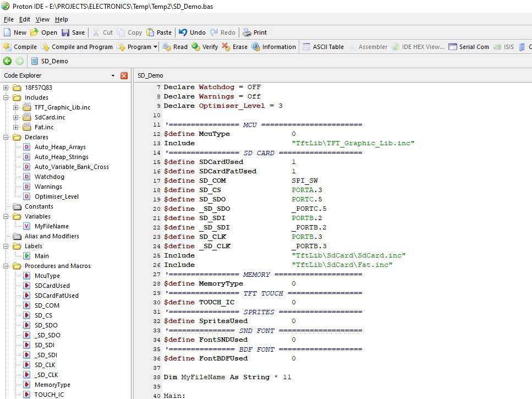Save the file with the floppy icon
This screenshot has height=399, width=532.
(65, 32)
